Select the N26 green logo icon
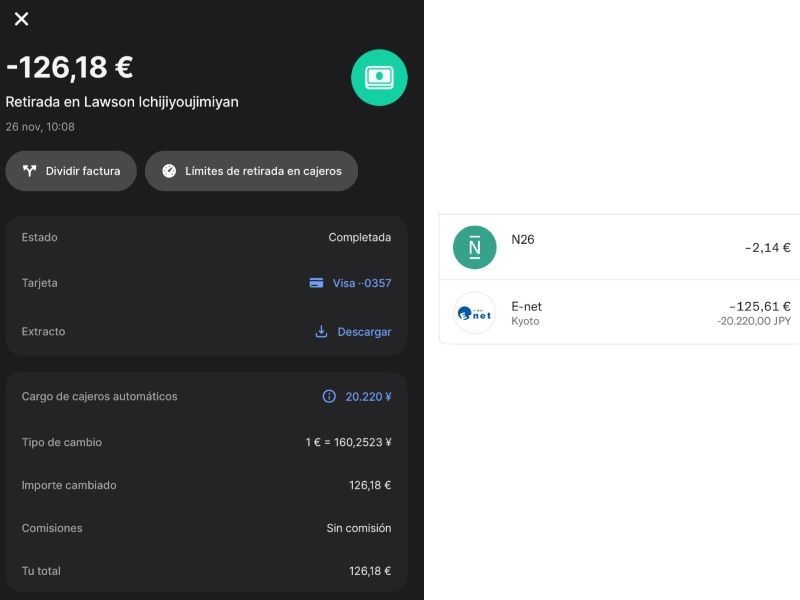 (x=474, y=247)
